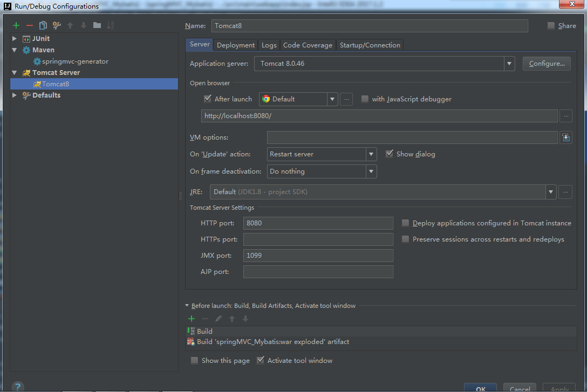Switch to the Deployment tab

[x=236, y=45]
